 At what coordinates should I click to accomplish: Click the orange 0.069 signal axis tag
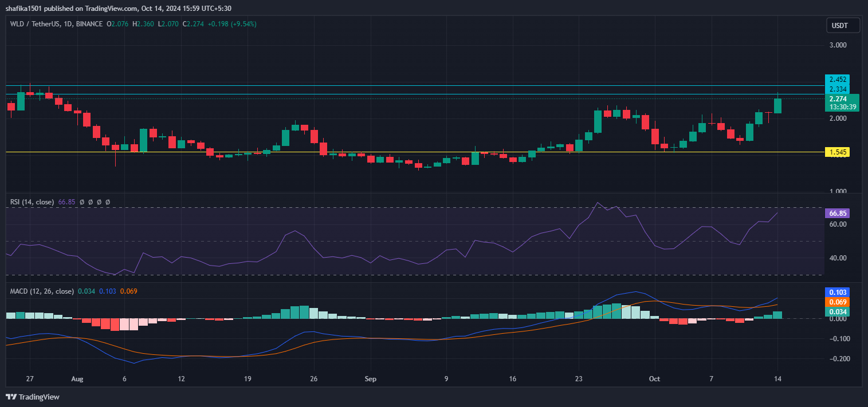(x=837, y=302)
